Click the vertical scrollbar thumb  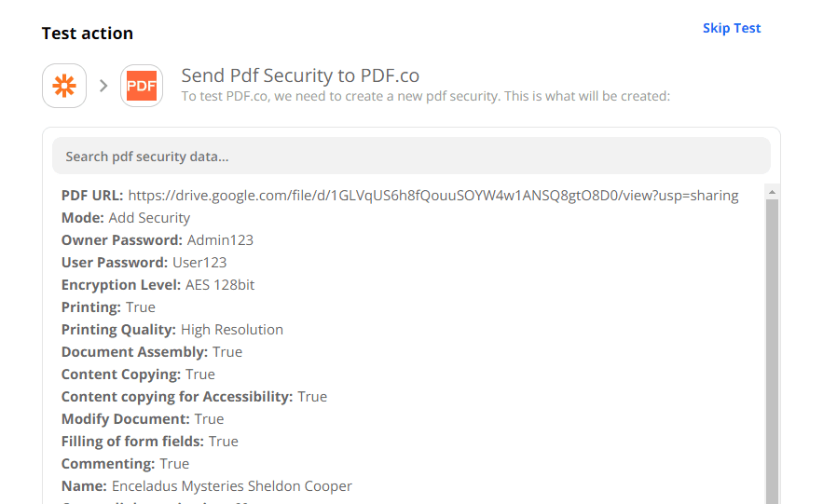pos(772,354)
